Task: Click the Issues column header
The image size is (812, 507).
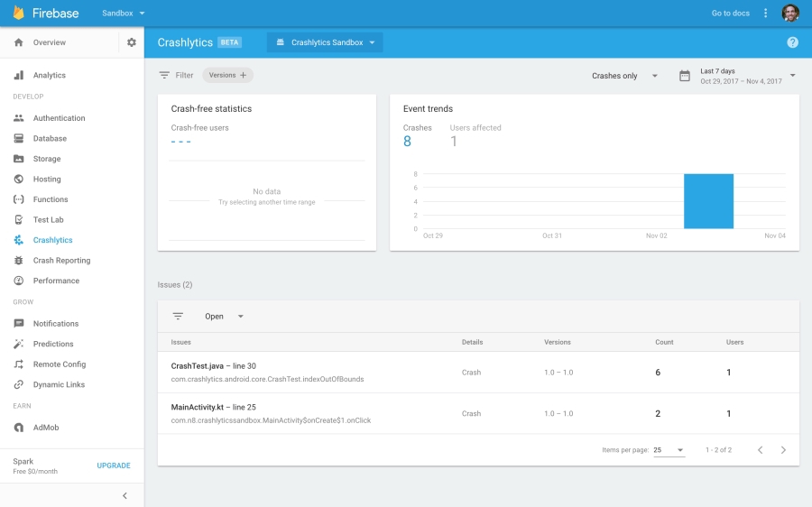Action: tap(180, 342)
